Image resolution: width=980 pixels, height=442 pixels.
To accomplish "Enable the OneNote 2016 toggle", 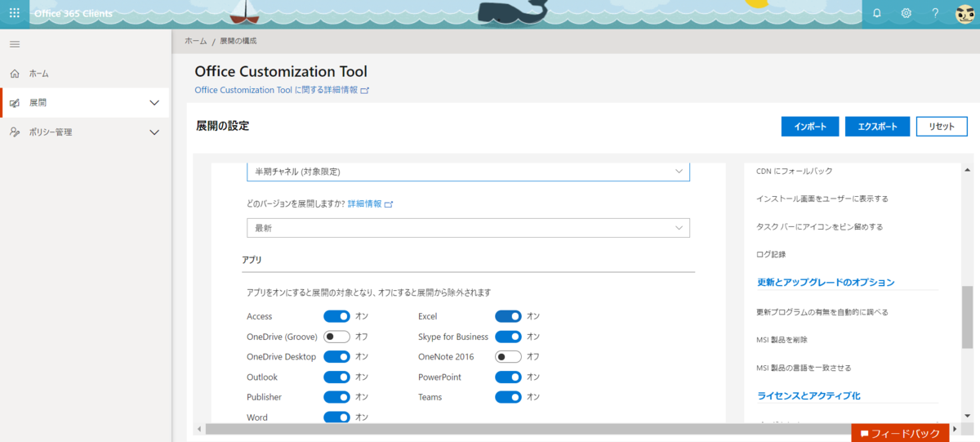I will [x=508, y=357].
